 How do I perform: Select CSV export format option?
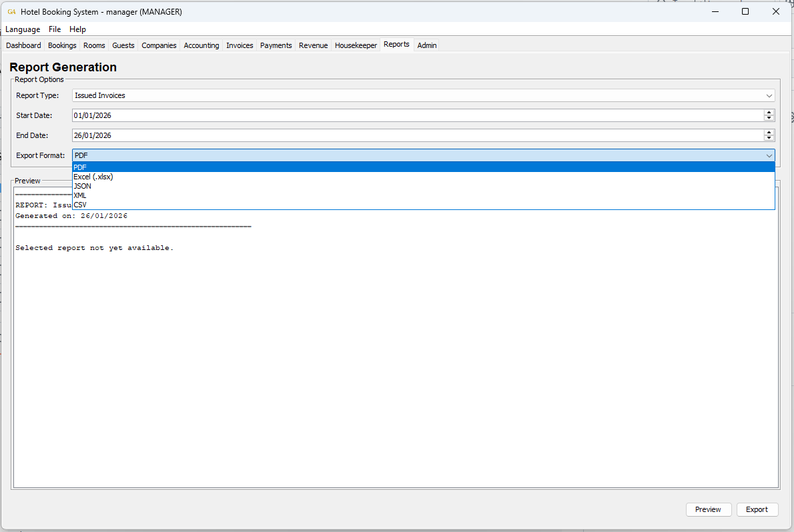click(x=80, y=205)
